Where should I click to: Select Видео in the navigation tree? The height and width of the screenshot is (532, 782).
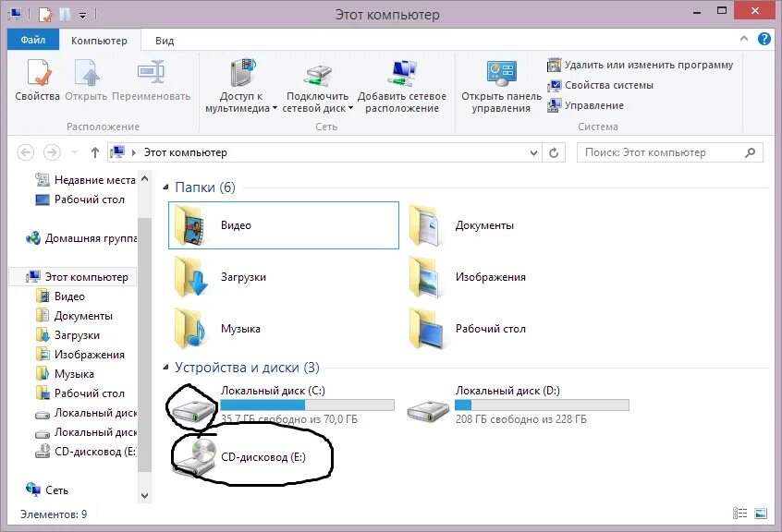[x=60, y=296]
